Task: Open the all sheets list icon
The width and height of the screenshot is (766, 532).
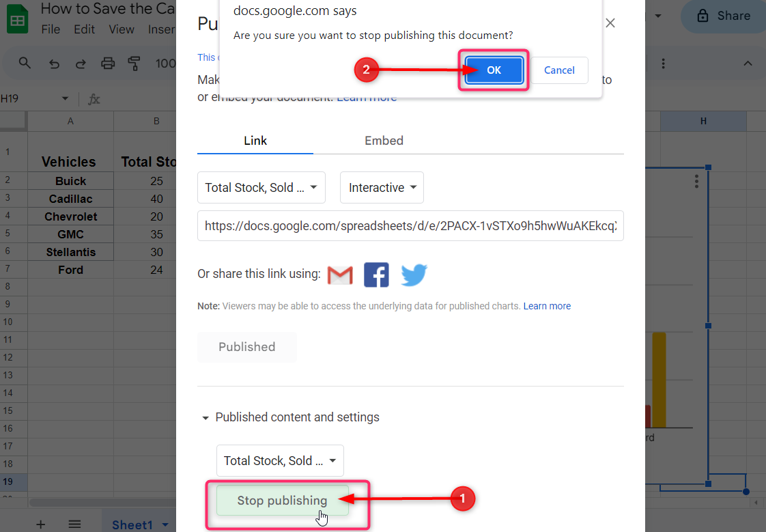Action: tap(75, 524)
